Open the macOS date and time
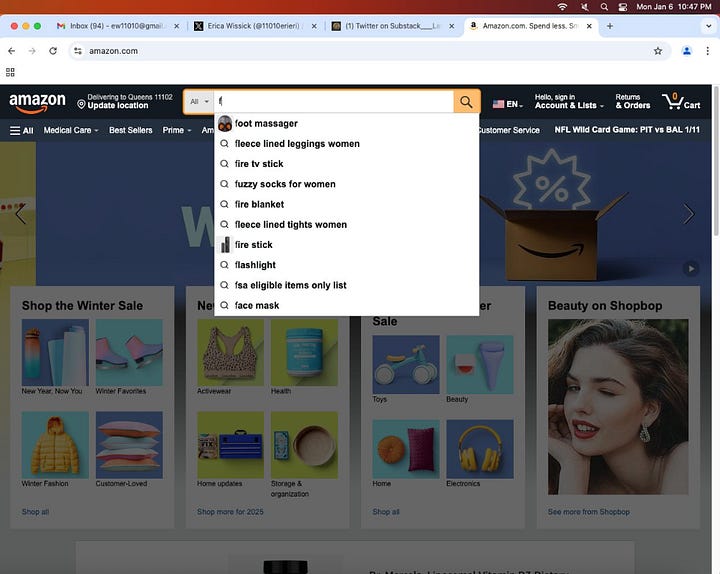720x574 pixels. click(x=673, y=7)
